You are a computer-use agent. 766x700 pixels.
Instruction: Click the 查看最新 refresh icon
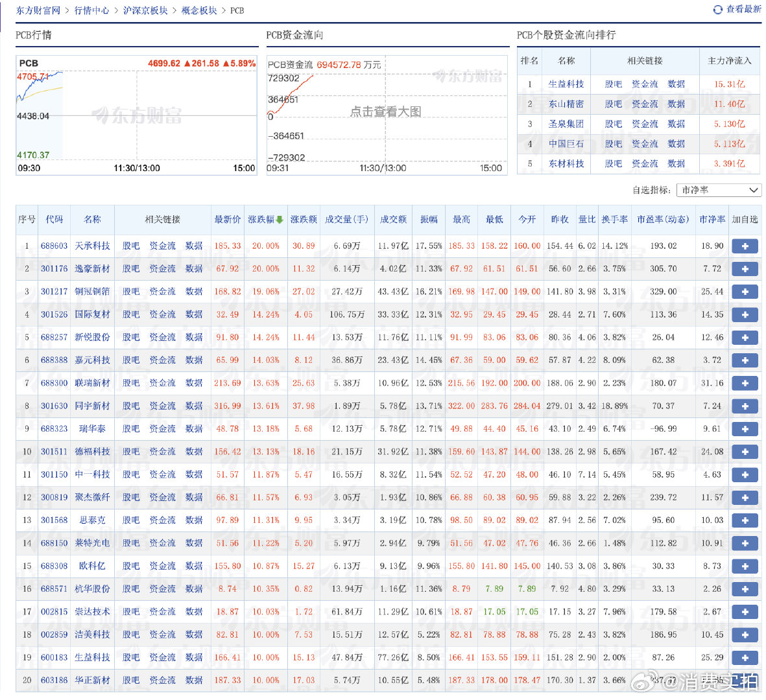tap(717, 9)
